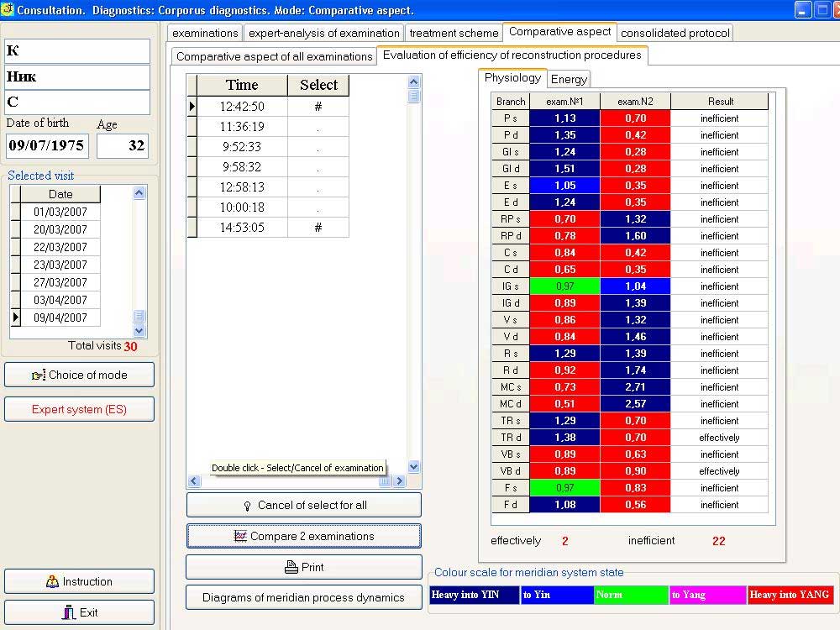Image resolution: width=840 pixels, height=630 pixels.
Task: Select examination time 11:36:19
Action: coord(242,127)
